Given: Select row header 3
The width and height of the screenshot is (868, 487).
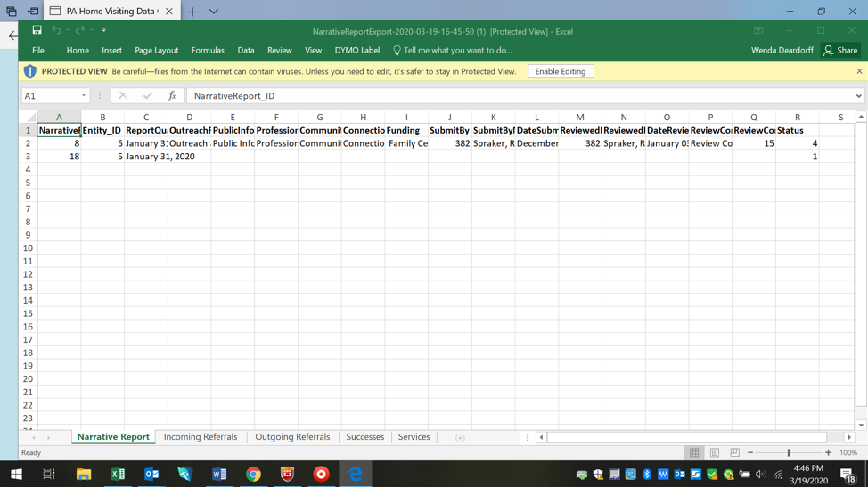Looking at the screenshot, I should [x=28, y=157].
